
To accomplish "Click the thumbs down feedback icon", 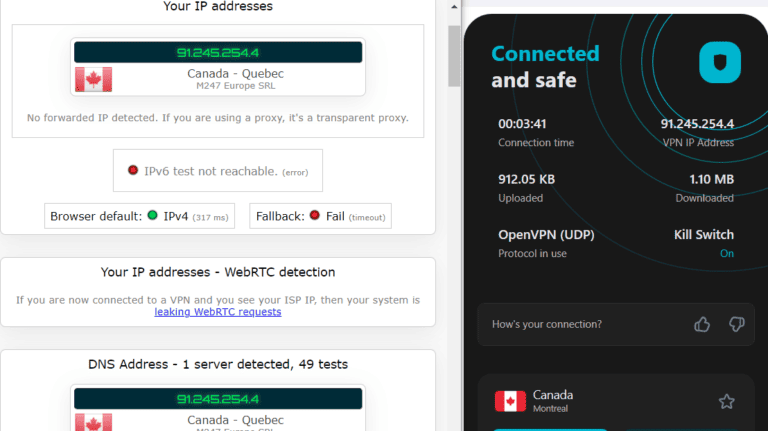I will click(x=736, y=324).
